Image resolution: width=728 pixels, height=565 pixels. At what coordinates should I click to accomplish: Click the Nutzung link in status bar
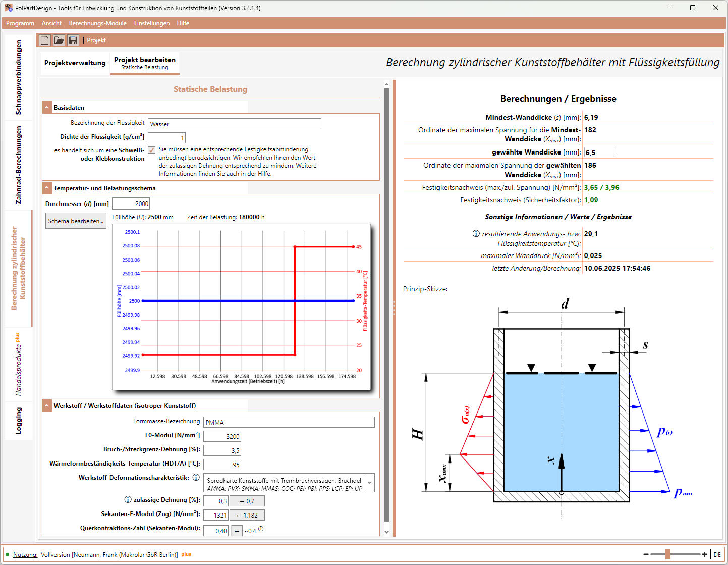[x=25, y=554]
